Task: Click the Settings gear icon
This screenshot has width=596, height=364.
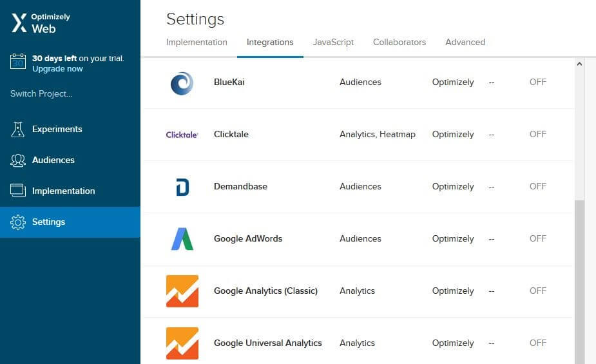Action: click(18, 222)
